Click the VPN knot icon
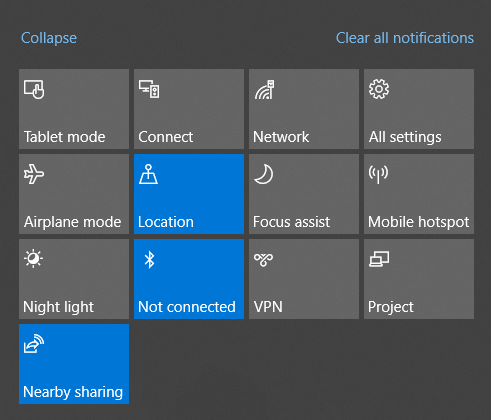Screen dimensions: 491x420 pyautogui.click(x=263, y=260)
